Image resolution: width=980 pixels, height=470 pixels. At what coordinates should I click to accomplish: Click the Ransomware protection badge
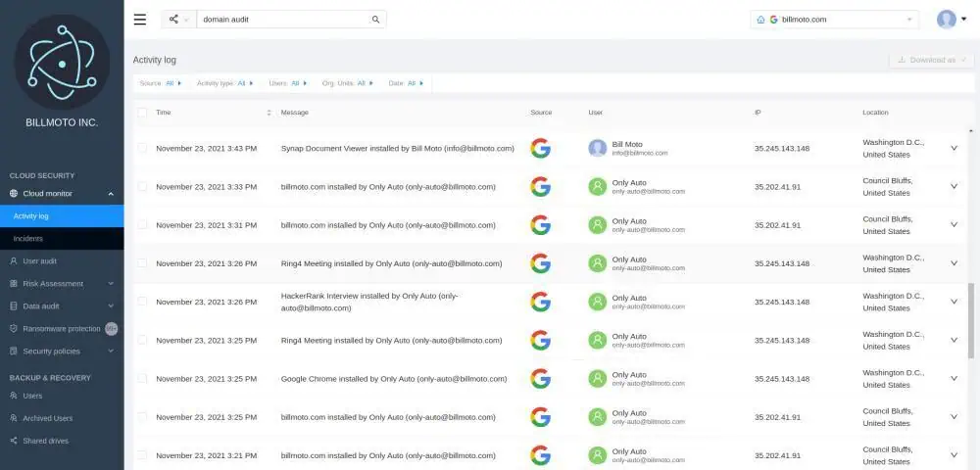[112, 328]
